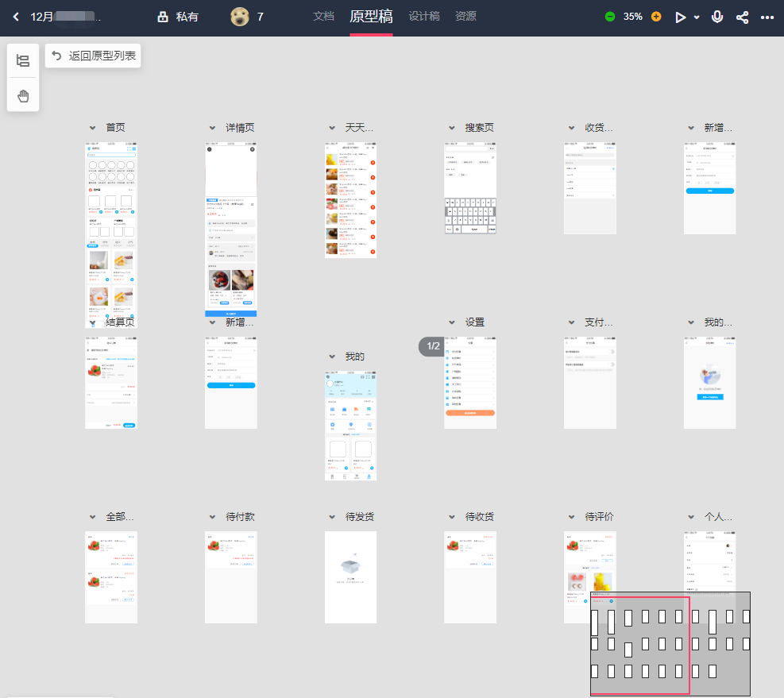Image resolution: width=784 pixels, height=698 pixels.
Task: Go back using the top-left arrow
Action: pos(16,17)
